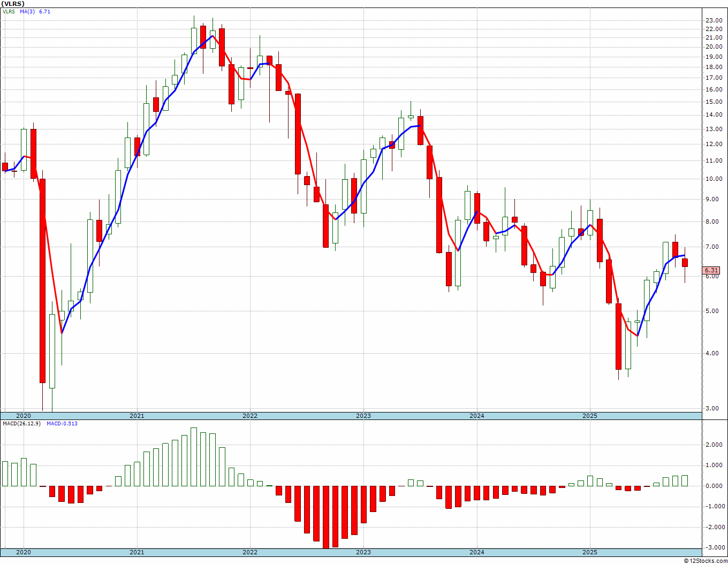Click the MACD(26,12,9) indicator label

click(x=21, y=424)
